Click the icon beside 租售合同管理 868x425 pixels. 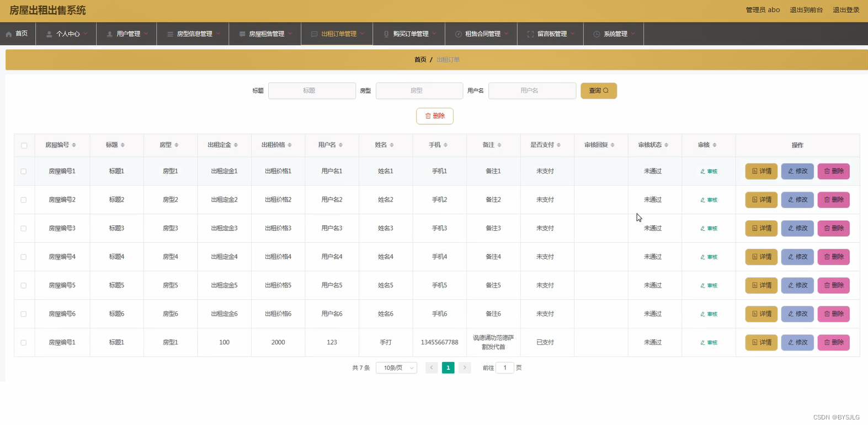click(458, 34)
